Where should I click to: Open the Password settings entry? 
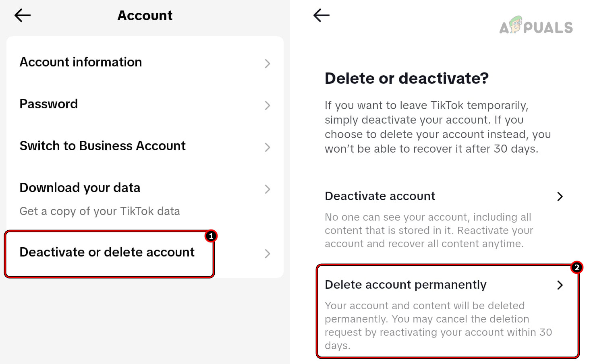pos(49,104)
